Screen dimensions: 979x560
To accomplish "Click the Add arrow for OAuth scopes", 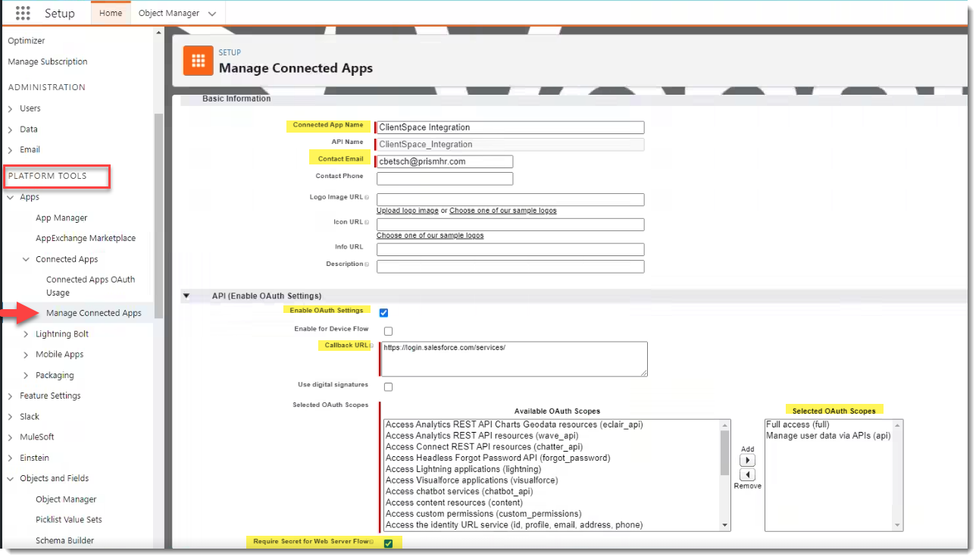I will click(747, 461).
